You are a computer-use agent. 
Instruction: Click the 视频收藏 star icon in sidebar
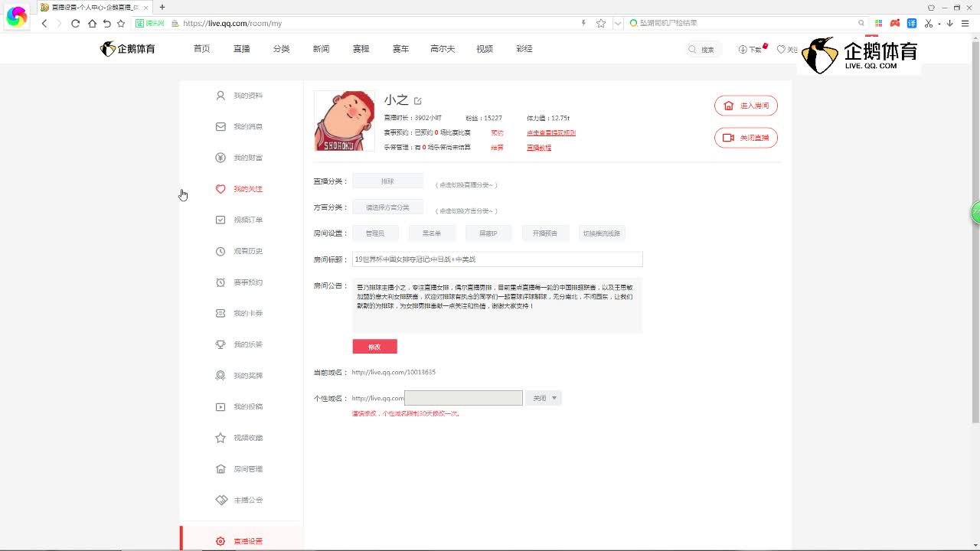click(x=220, y=438)
